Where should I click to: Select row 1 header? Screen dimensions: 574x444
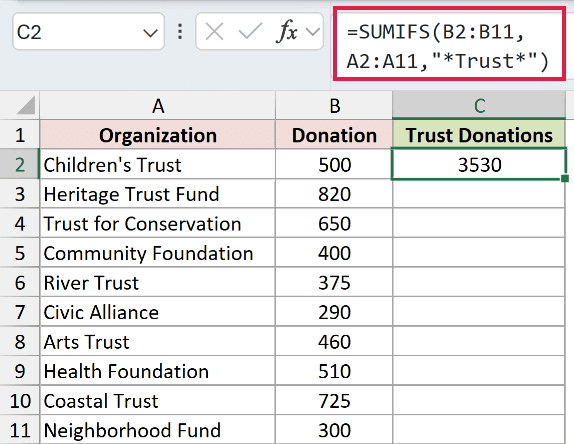coord(20,135)
